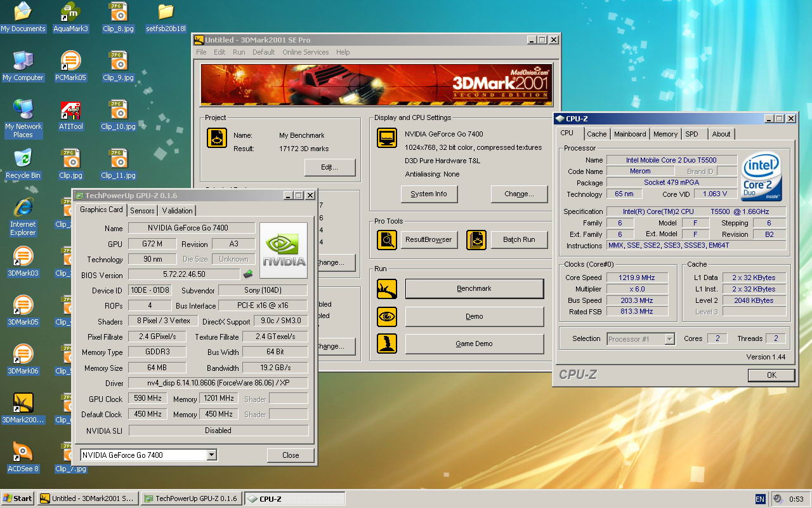
Task: Switch to GPU-Z taskbar button
Action: 191,498
